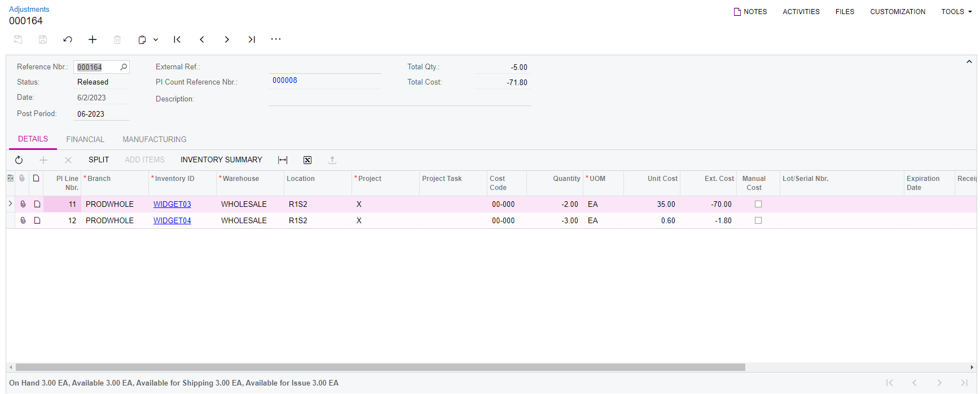Open the Notes panel

(x=750, y=11)
